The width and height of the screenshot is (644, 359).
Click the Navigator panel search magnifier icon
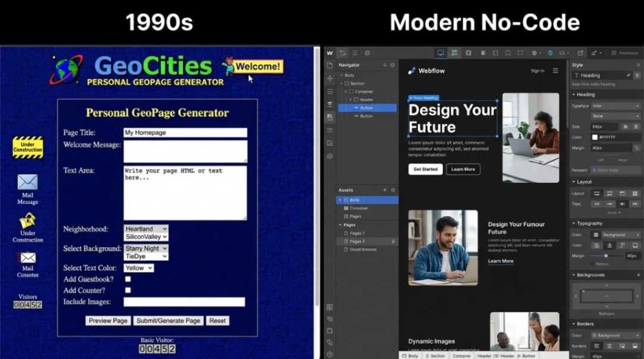(x=385, y=65)
